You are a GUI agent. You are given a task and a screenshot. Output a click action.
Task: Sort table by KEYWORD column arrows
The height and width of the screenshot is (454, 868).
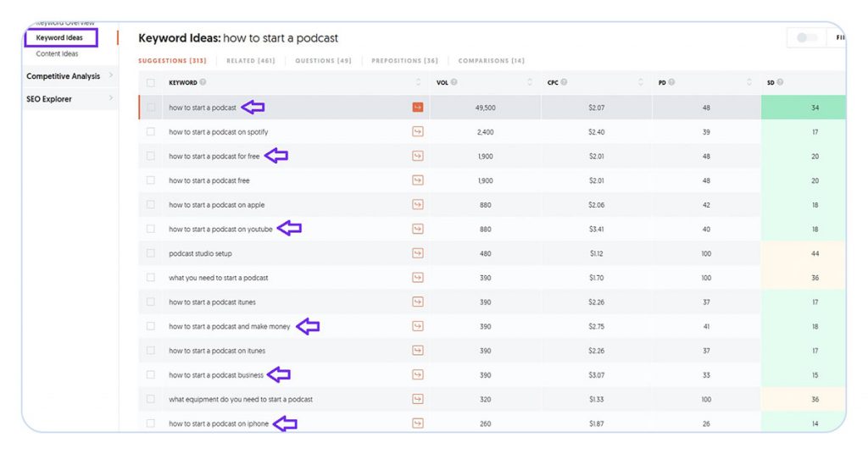click(x=419, y=82)
